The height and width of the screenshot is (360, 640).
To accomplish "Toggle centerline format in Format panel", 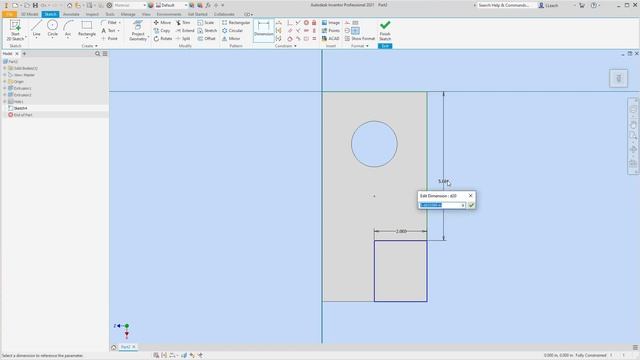I will [x=347, y=31].
